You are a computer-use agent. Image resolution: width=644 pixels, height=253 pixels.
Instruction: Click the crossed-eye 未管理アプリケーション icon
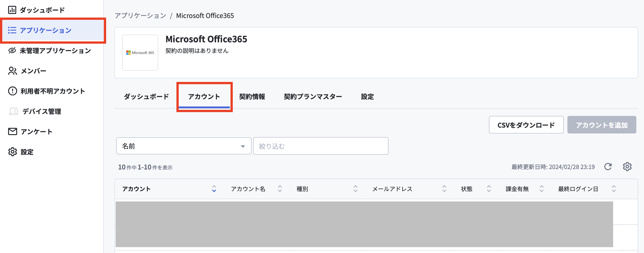[12, 51]
